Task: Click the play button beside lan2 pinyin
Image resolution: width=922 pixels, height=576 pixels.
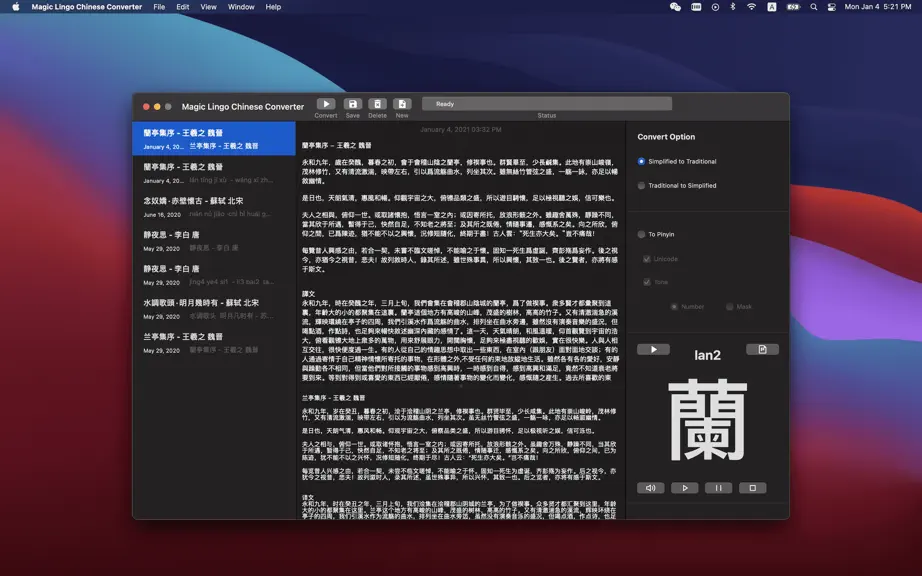Action: (653, 349)
